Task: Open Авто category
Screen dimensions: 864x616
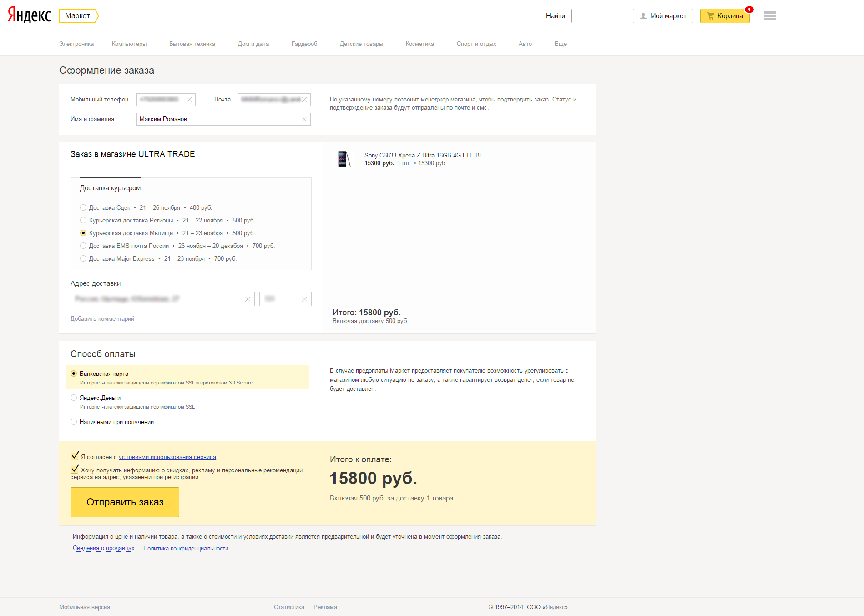Action: coord(525,44)
